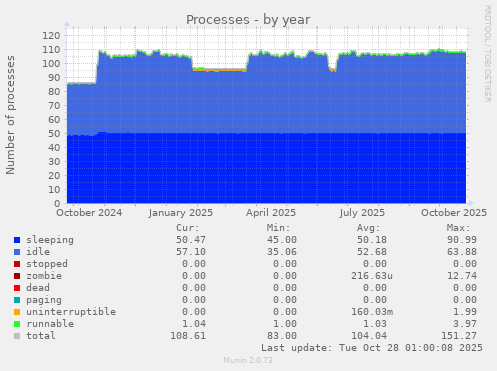Click the paging legend color swatch
Screen dimensions: 497x371
point(17,300)
